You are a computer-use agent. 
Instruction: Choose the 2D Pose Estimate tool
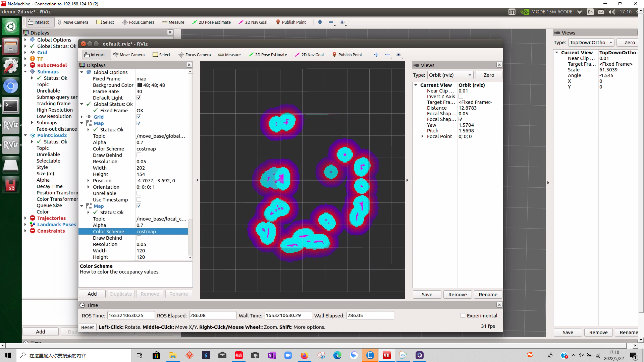coord(268,55)
